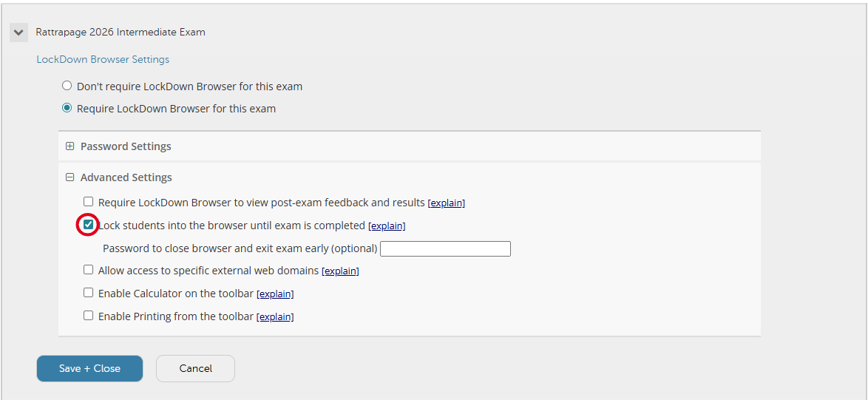Click the Rattrapage 2026 Intermediate Exam title
Viewport: 868px width, 400px height.
(x=121, y=33)
